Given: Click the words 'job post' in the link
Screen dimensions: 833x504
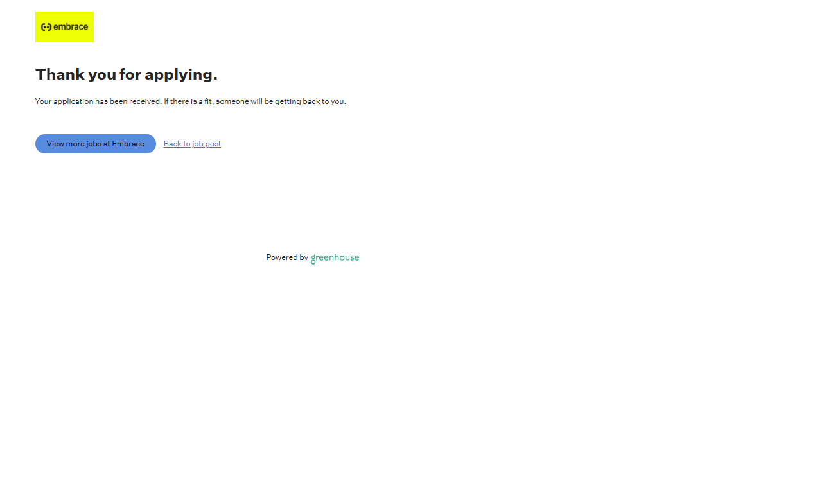Looking at the screenshot, I should [x=207, y=144].
